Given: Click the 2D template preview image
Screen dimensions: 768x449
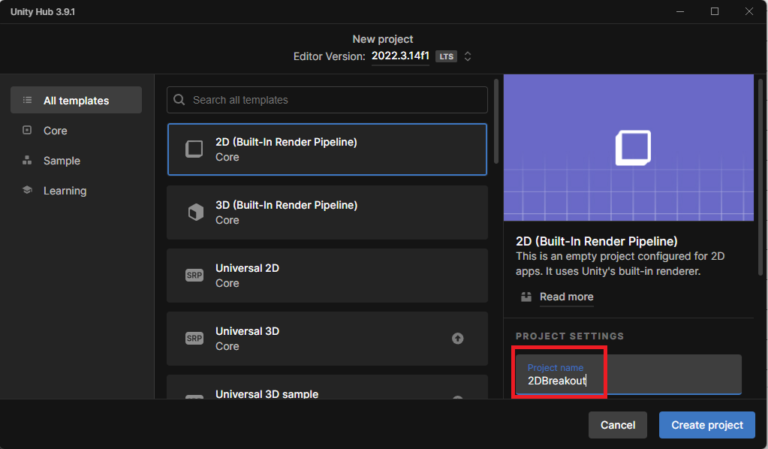Looking at the screenshot, I should click(x=629, y=148).
